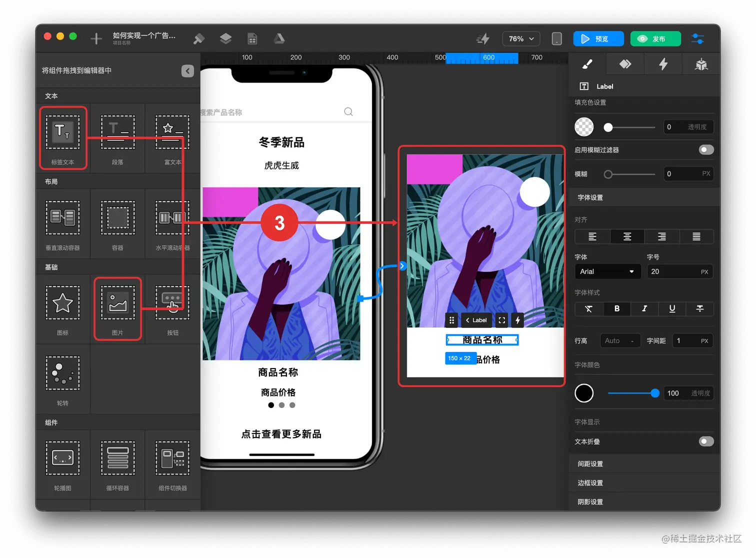
Task: Select the 标签文本 label text component
Action: click(63, 138)
